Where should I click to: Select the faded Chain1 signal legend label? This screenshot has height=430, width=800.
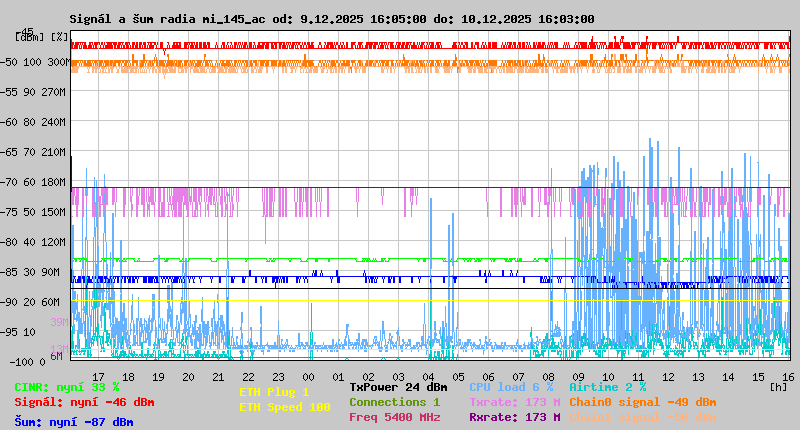point(642,417)
